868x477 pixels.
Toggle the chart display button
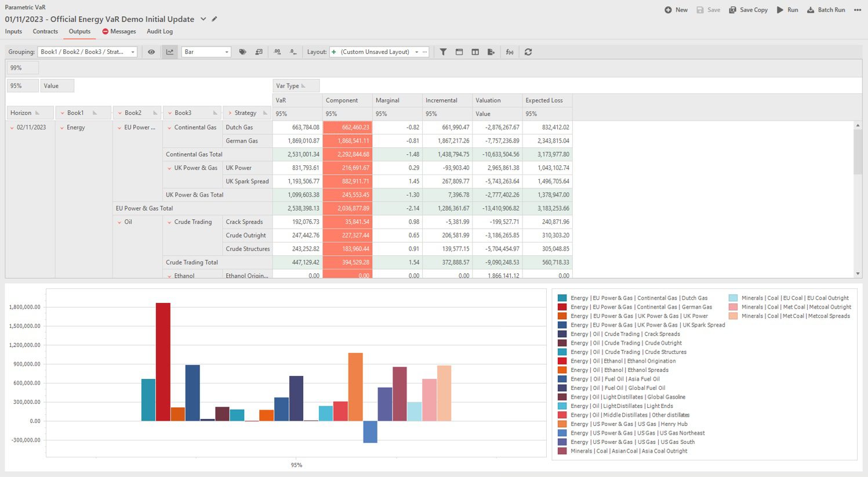(x=169, y=52)
